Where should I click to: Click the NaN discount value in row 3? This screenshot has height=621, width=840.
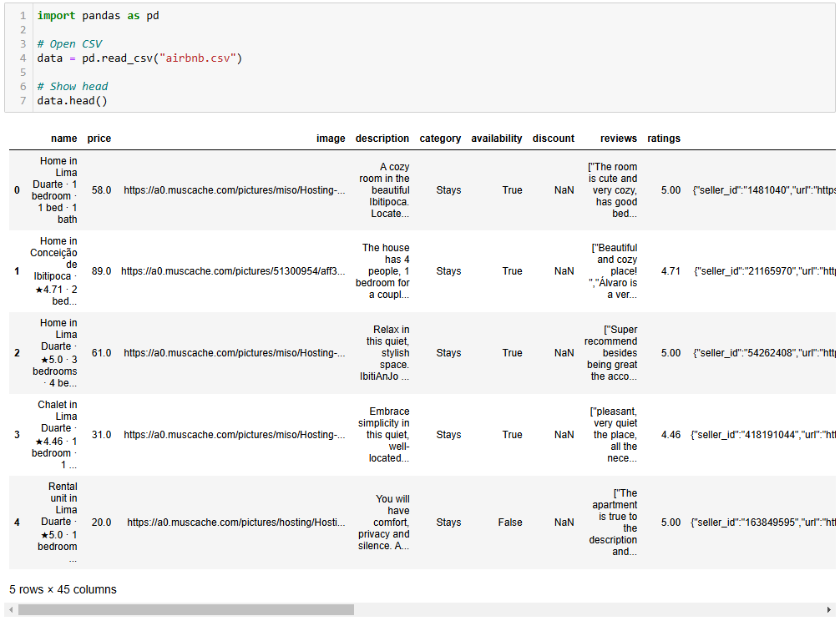click(x=564, y=434)
